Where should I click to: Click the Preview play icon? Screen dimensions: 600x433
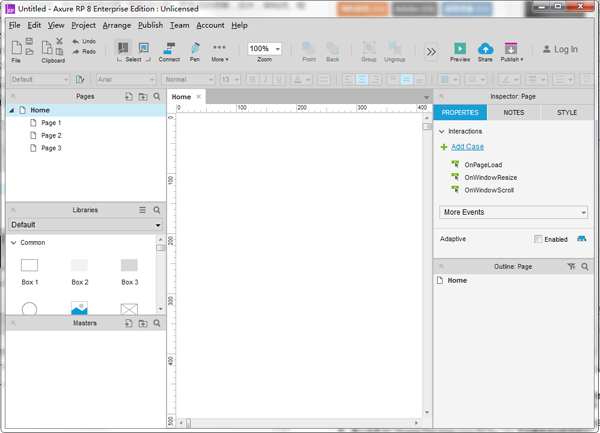[460, 49]
